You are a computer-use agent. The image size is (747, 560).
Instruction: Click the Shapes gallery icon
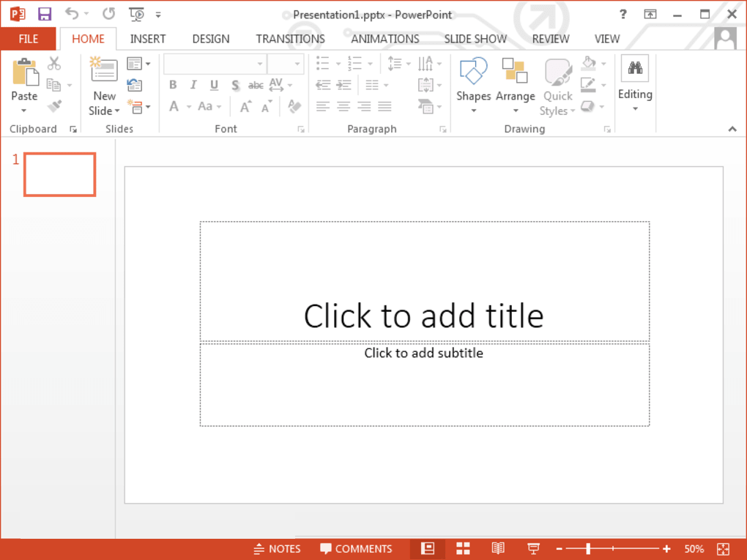pyautogui.click(x=473, y=70)
